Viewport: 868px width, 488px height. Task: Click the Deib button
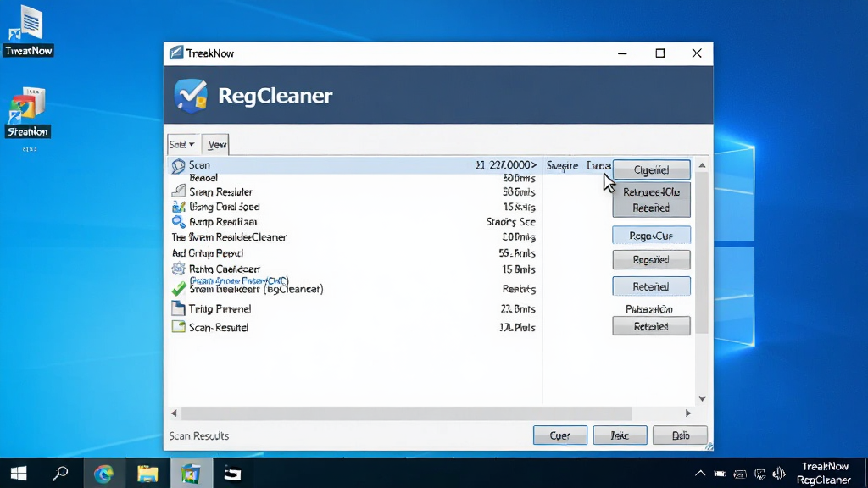[680, 435]
